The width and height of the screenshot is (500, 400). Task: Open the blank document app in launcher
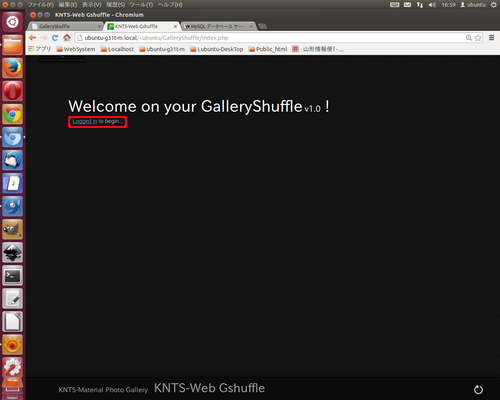(x=13, y=322)
